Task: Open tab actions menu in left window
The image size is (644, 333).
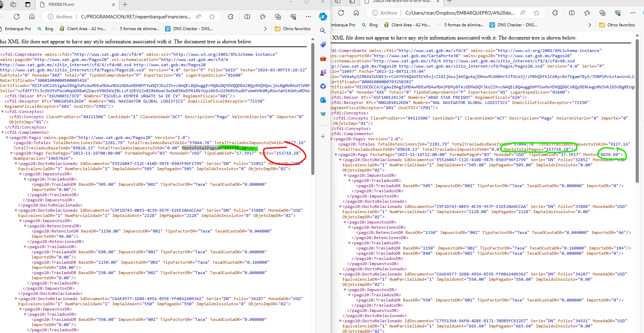Action: 13,5
